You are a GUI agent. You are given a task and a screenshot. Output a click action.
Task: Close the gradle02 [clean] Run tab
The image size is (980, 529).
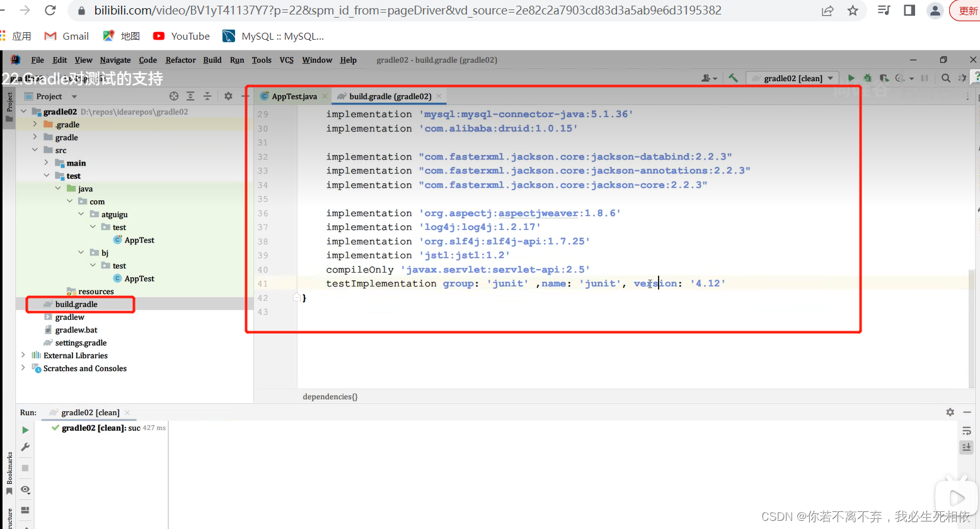pos(127,412)
